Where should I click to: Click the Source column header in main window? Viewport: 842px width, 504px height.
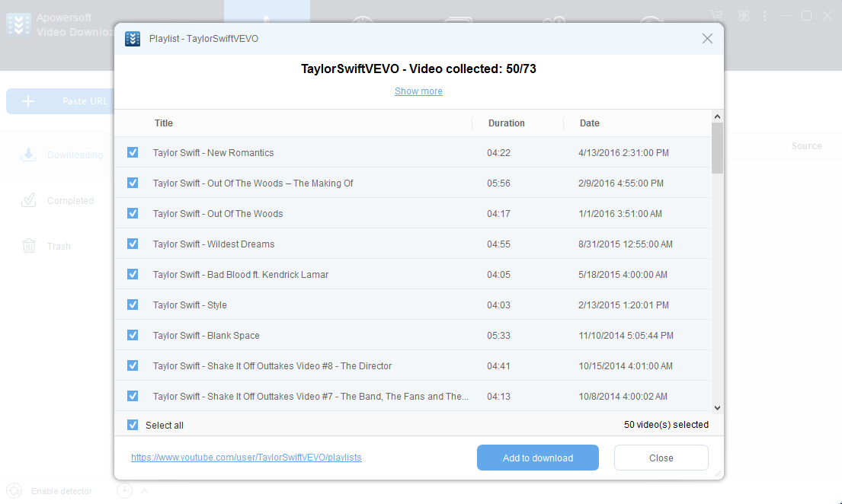[806, 146]
